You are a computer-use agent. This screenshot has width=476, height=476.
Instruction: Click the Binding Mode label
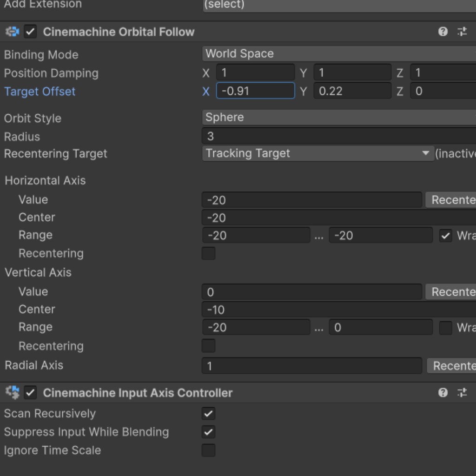coord(41,55)
